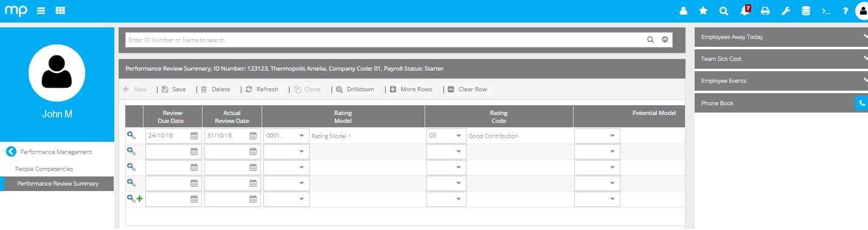868x230 pixels.
Task: Click Drilldown in the toolbar
Action: coord(355,89)
